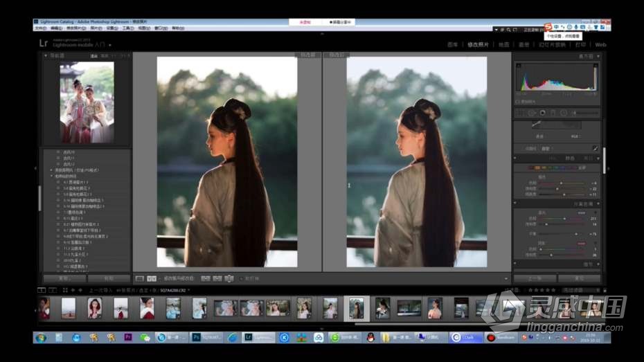Toggle the highlight clipping indicator in histogram

click(596, 66)
